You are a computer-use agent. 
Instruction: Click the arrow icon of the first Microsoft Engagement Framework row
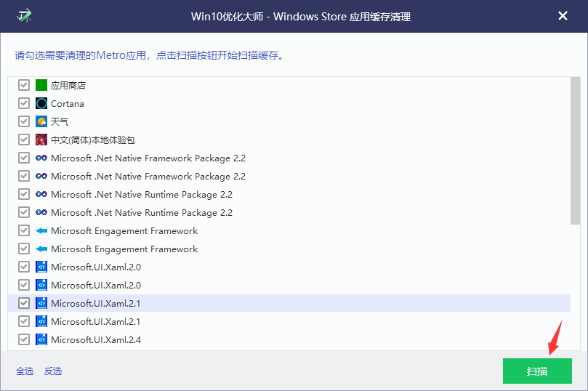click(41, 230)
